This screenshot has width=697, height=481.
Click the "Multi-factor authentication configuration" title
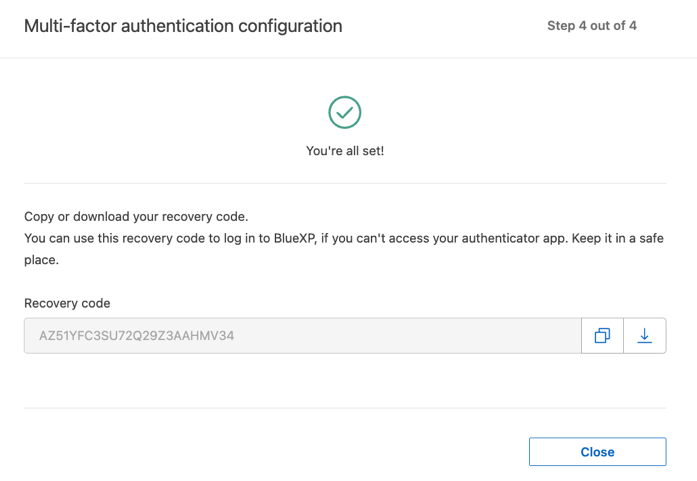(x=183, y=26)
